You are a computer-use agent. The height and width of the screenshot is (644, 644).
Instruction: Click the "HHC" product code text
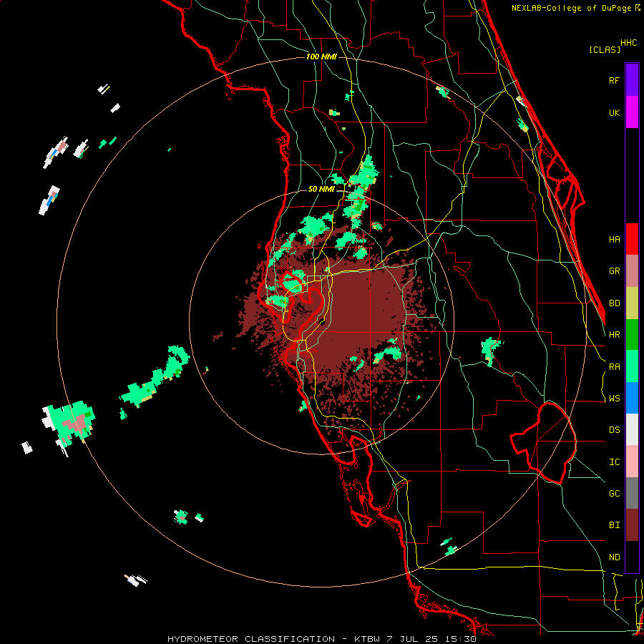point(629,43)
